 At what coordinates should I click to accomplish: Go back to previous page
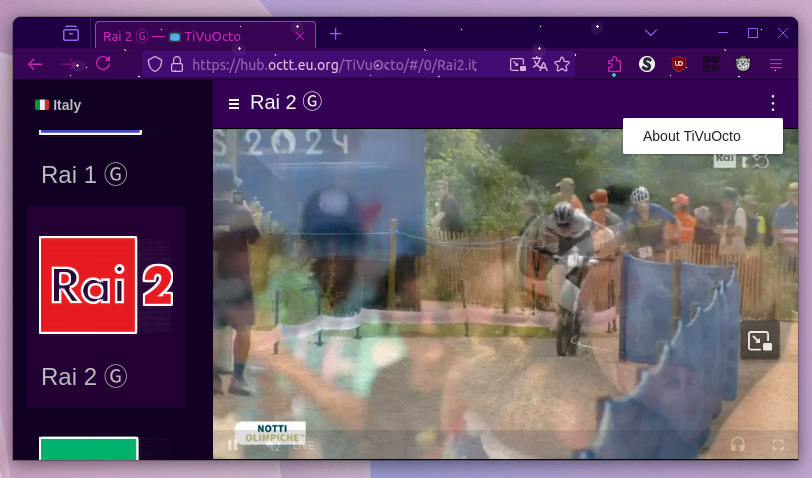pos(35,64)
